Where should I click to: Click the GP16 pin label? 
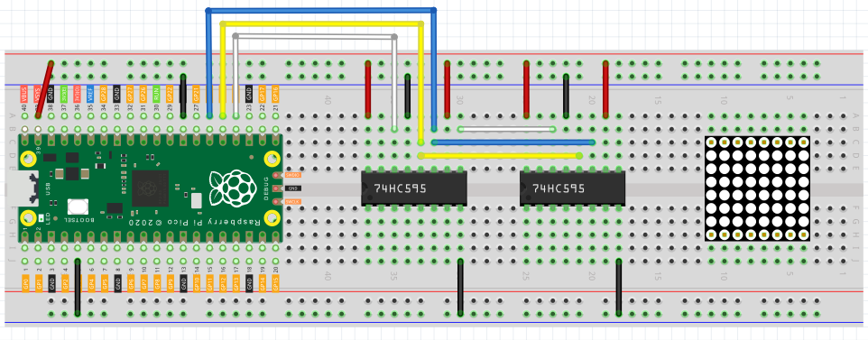276,94
